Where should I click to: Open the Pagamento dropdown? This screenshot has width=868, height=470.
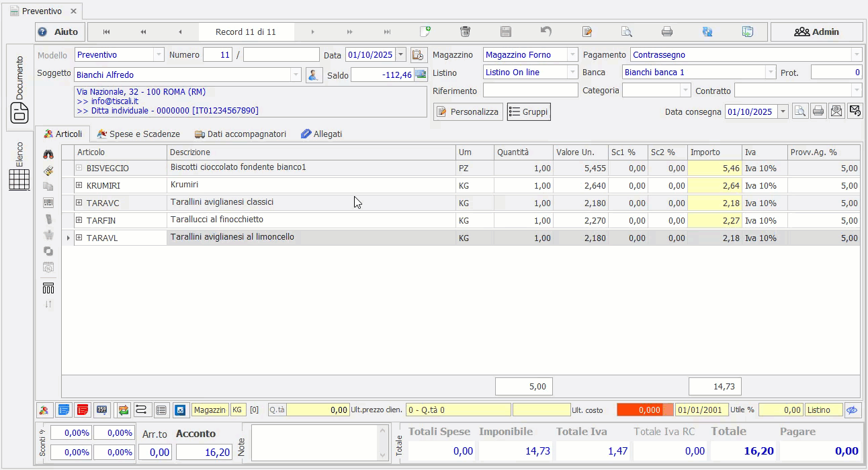point(856,55)
